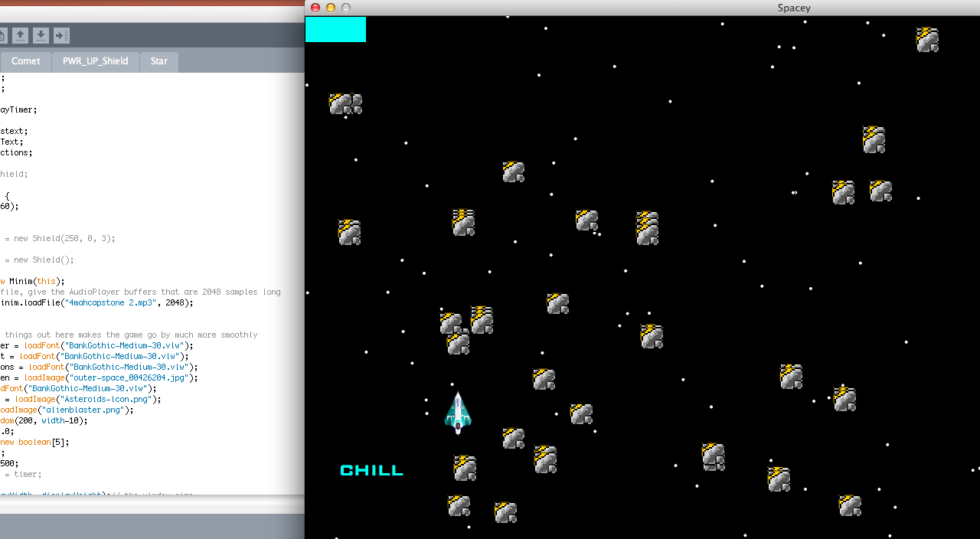Click the gray zoom button of Spacey window
This screenshot has width=980, height=539.
click(x=346, y=8)
